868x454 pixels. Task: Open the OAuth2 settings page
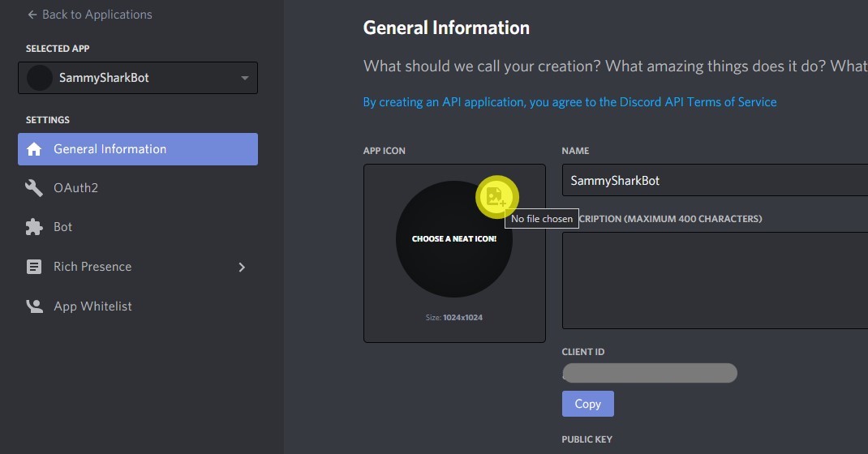coord(75,188)
